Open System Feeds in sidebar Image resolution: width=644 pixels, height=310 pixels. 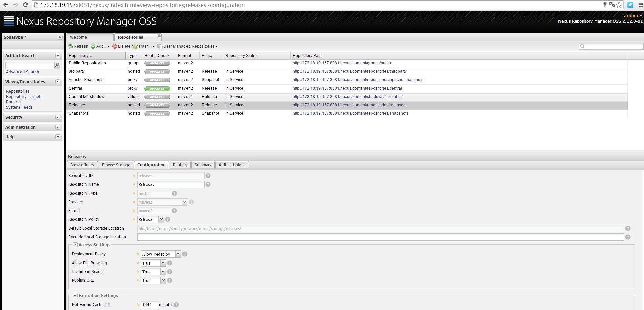19,107
